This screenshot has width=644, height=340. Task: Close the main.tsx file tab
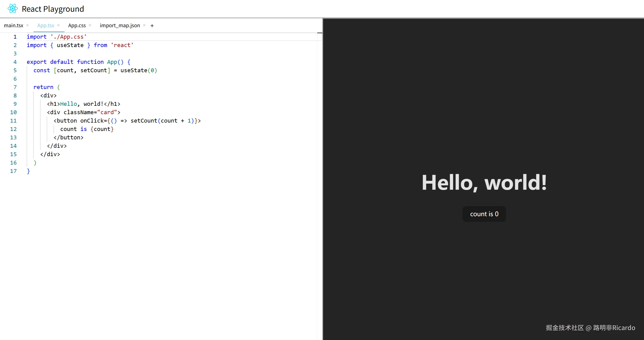pos(27,25)
